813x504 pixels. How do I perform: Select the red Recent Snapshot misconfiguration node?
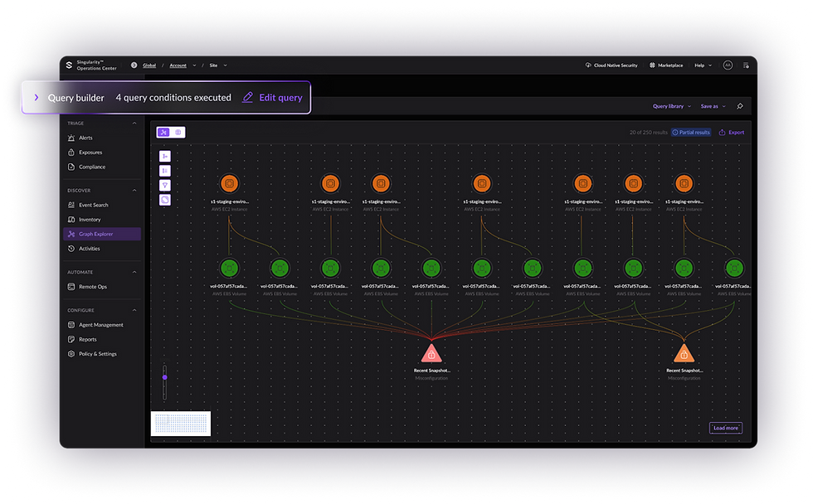431,354
